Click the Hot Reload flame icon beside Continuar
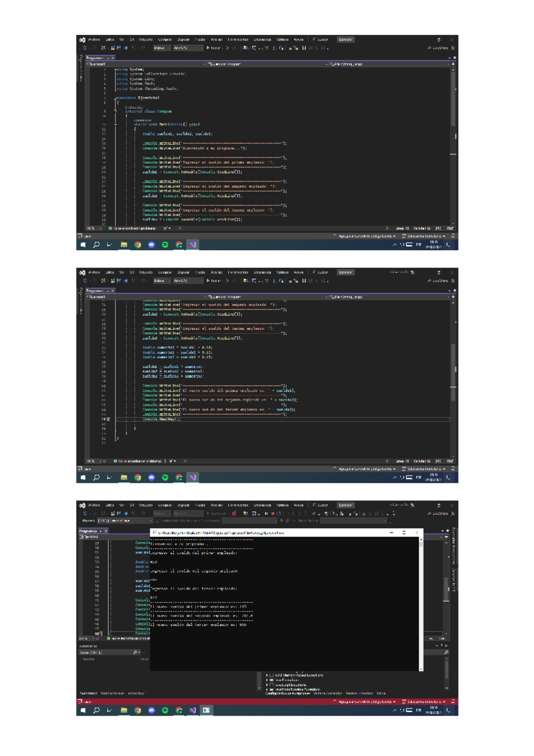 pos(234,513)
